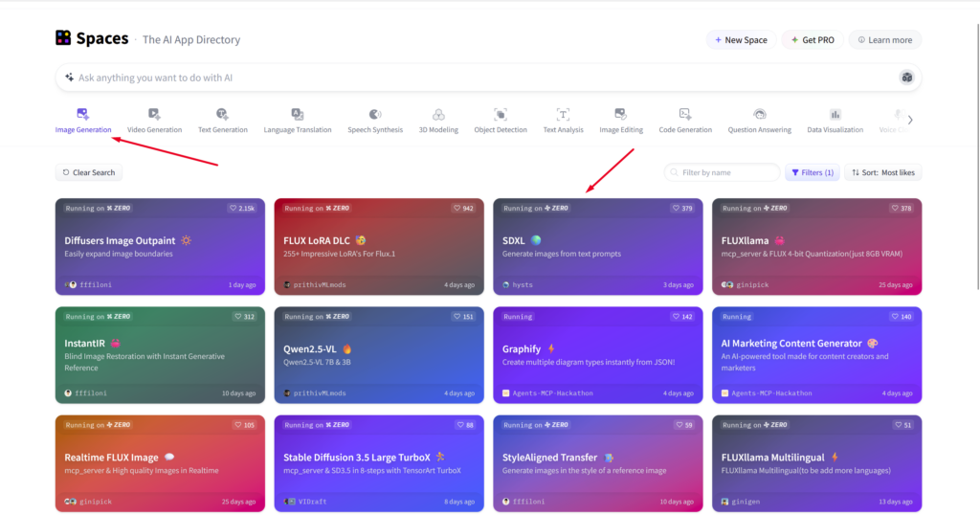Open the InstantIR space title

[84, 343]
